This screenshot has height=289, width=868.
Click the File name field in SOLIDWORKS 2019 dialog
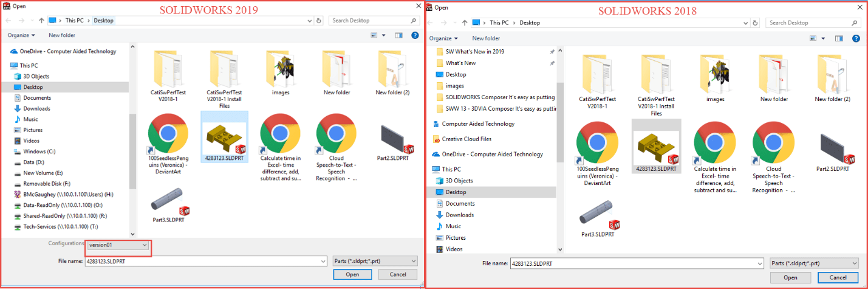[205, 261]
